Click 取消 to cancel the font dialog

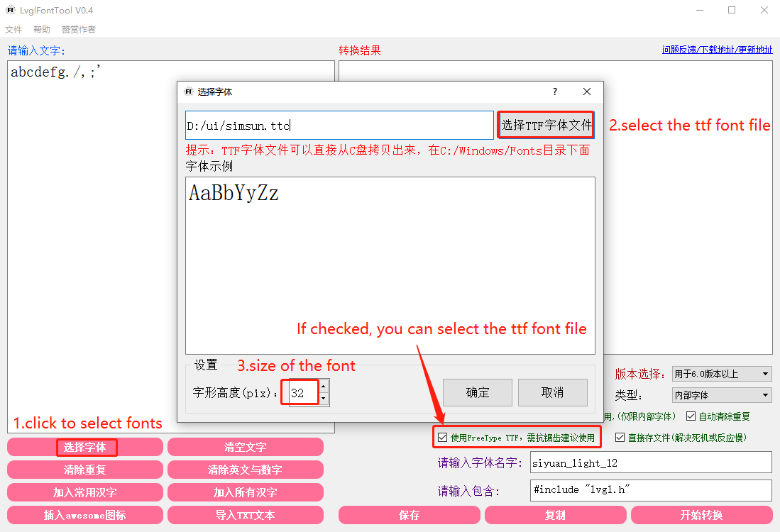tap(553, 392)
